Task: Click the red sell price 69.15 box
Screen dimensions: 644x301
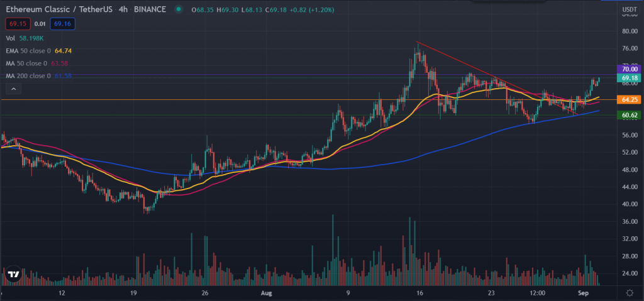Action: click(x=18, y=25)
